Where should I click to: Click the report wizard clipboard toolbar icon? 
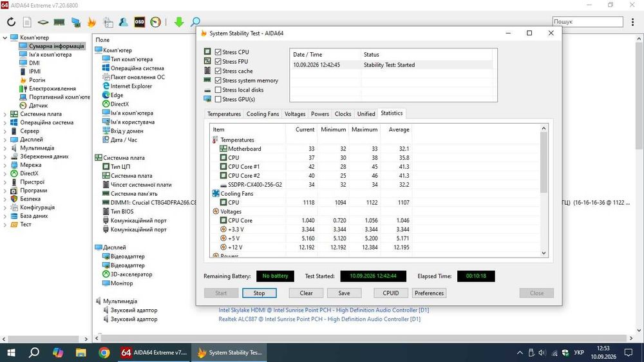coord(108,22)
